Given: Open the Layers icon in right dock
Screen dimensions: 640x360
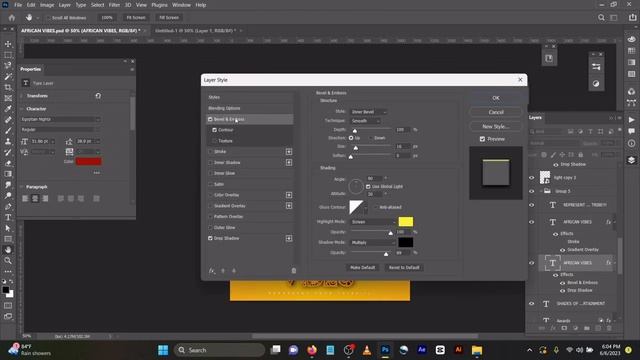Looking at the screenshot, I should (631, 160).
